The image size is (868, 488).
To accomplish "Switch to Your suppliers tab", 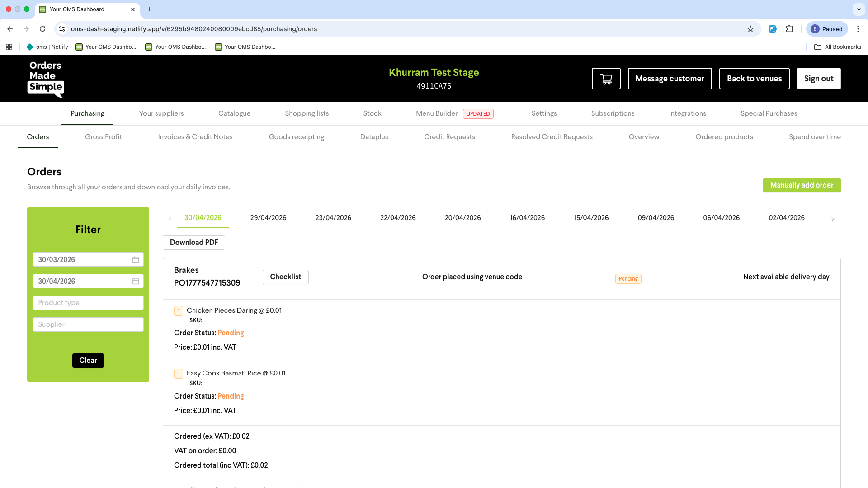I will (161, 113).
